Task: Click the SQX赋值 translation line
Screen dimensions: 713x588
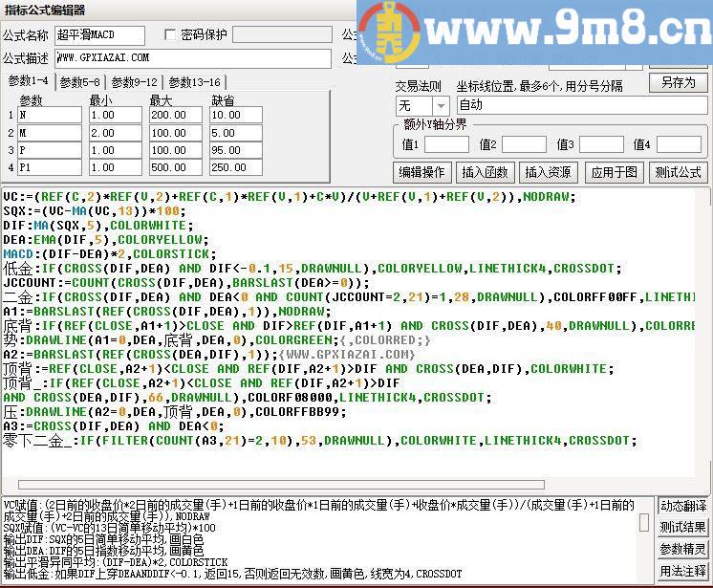Action: click(x=109, y=528)
